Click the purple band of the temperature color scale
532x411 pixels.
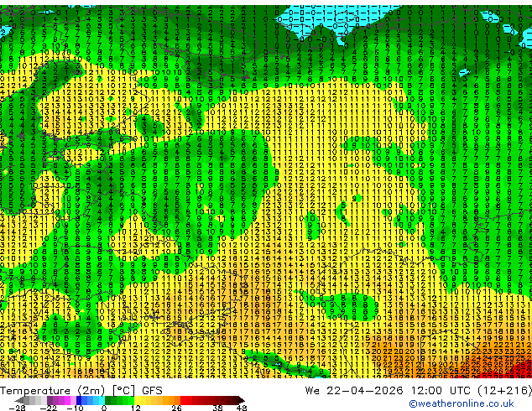click(x=61, y=400)
